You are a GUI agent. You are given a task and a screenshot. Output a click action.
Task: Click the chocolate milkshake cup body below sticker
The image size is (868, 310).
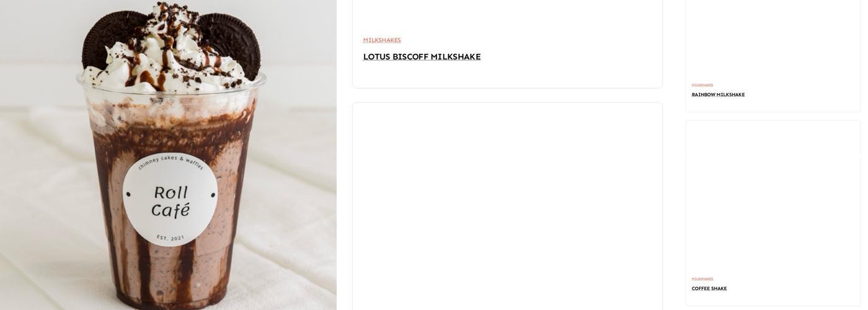point(170,273)
